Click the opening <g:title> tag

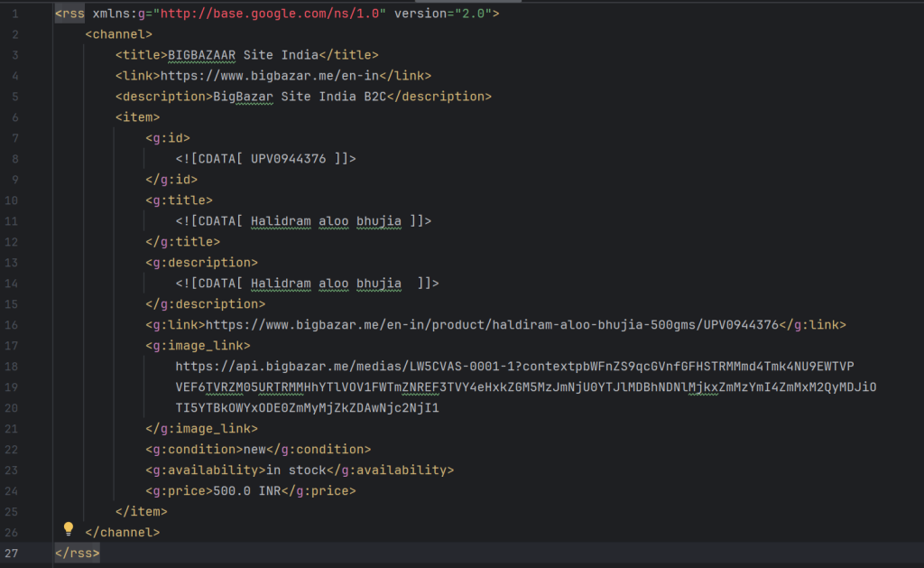pos(180,200)
